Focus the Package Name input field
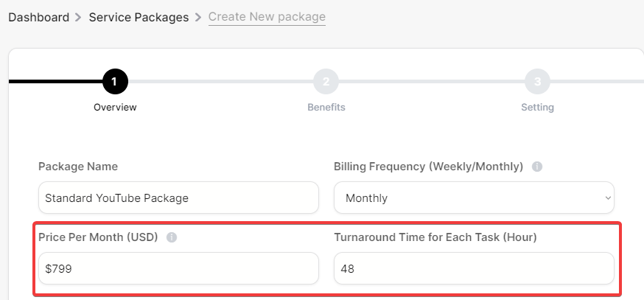This screenshot has width=644, height=300. (x=178, y=198)
